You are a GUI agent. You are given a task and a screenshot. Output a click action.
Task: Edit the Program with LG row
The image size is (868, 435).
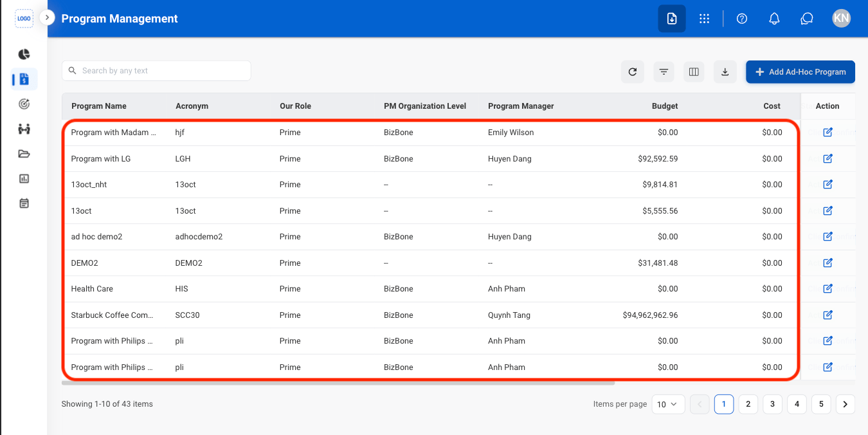[x=828, y=158]
